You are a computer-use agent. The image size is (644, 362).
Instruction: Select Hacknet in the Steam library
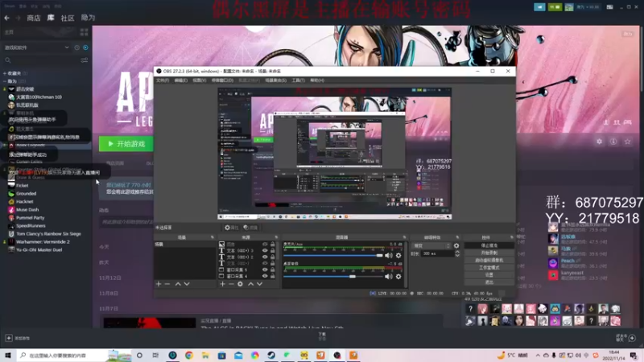(x=24, y=202)
